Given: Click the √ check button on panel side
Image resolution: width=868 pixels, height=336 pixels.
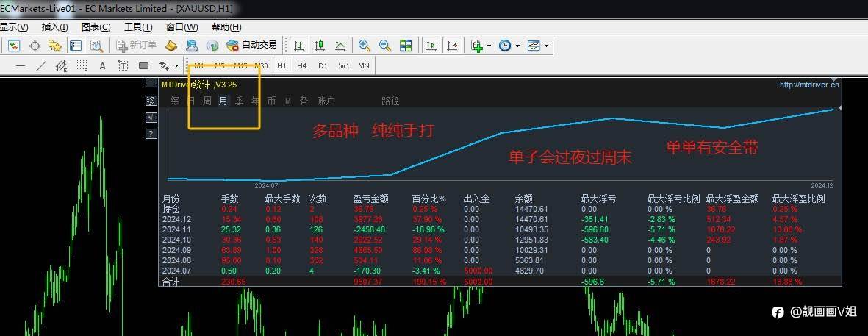Looking at the screenshot, I should tap(151, 118).
